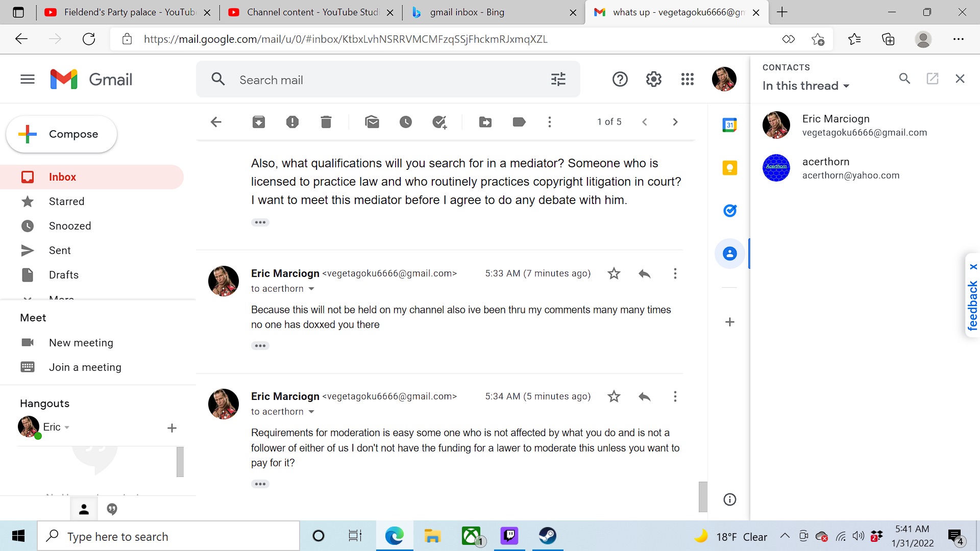Image resolution: width=980 pixels, height=551 pixels.
Task: Open Gmail Settings gear
Action: (x=654, y=79)
